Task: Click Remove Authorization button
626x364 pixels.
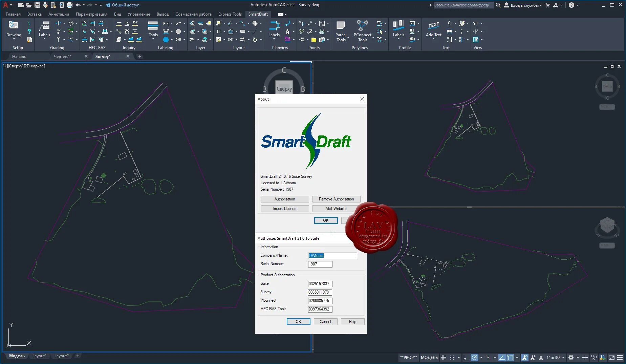Action: (336, 199)
